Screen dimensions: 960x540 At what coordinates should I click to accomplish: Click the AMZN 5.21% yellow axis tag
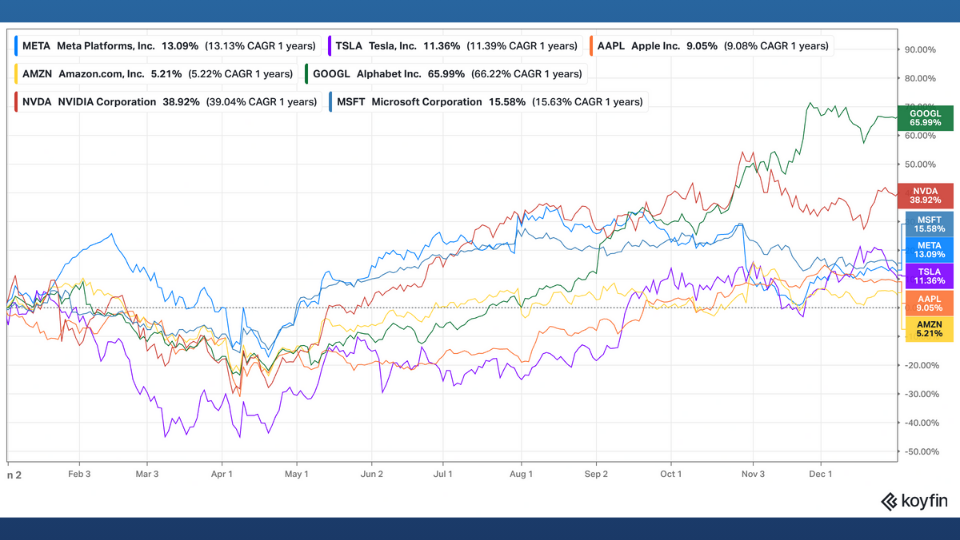[925, 329]
